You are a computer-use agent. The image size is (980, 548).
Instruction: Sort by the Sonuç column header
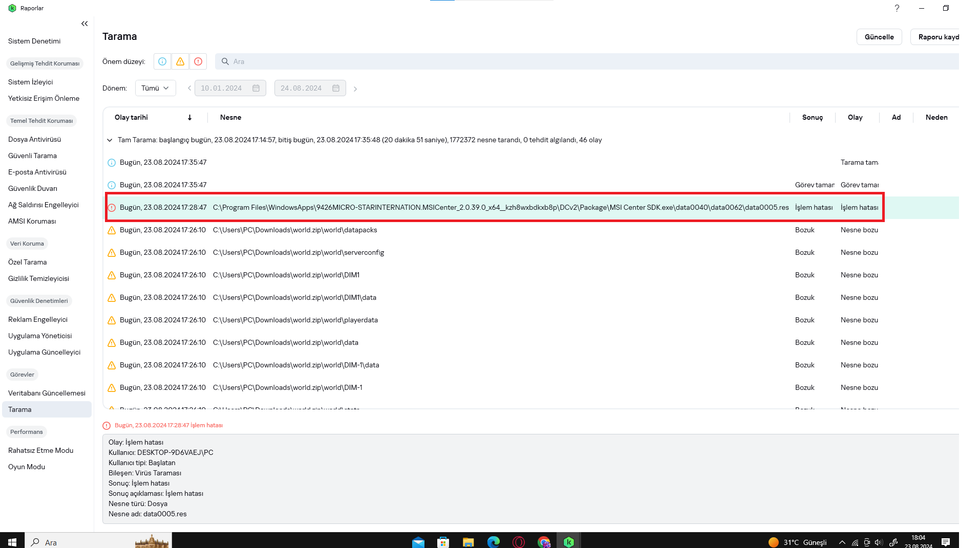[813, 118]
